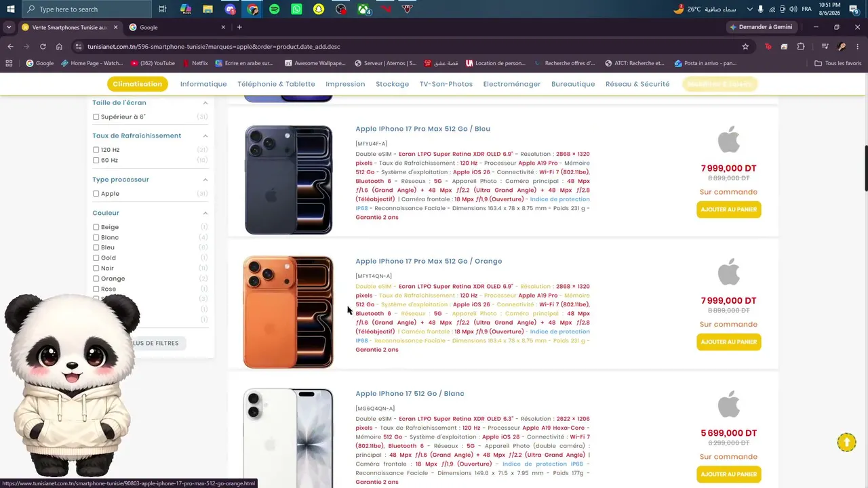Show hidden system tray icons
The width and height of the screenshot is (868, 488).
(x=749, y=9)
